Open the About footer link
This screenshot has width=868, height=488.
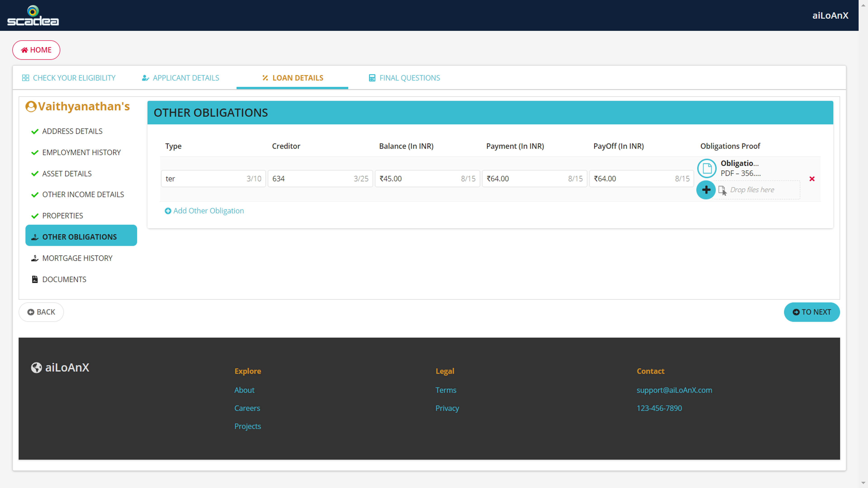244,390
